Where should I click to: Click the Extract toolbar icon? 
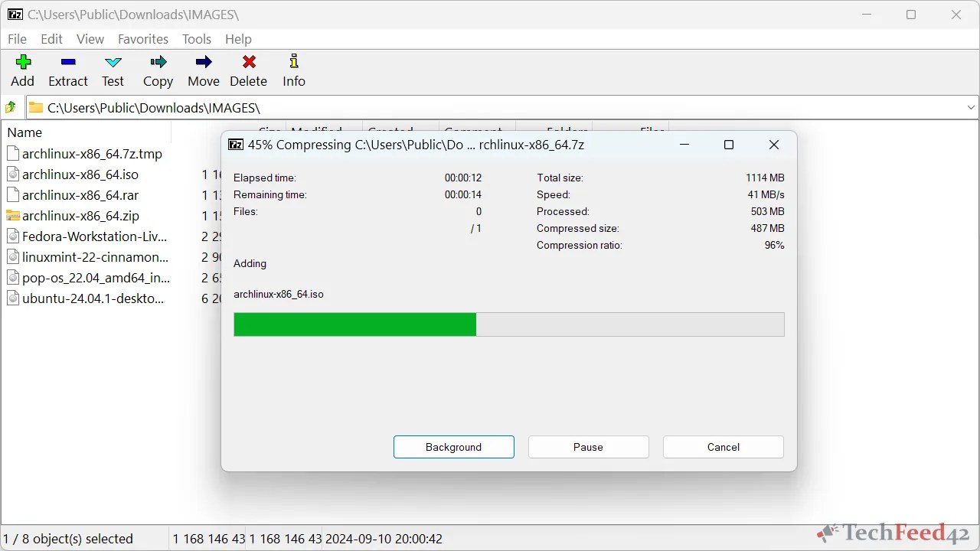(x=68, y=62)
